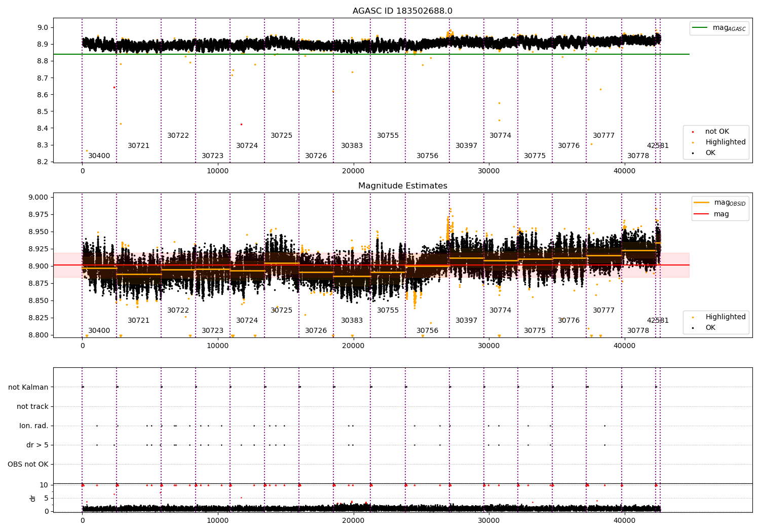Click obsid label 30725 in Magnitude Estimates plot

tap(281, 311)
